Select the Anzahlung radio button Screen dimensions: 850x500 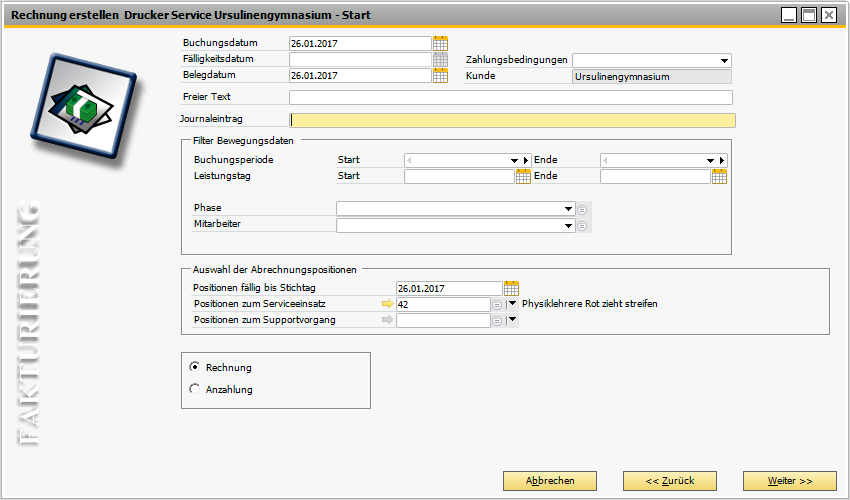point(195,389)
